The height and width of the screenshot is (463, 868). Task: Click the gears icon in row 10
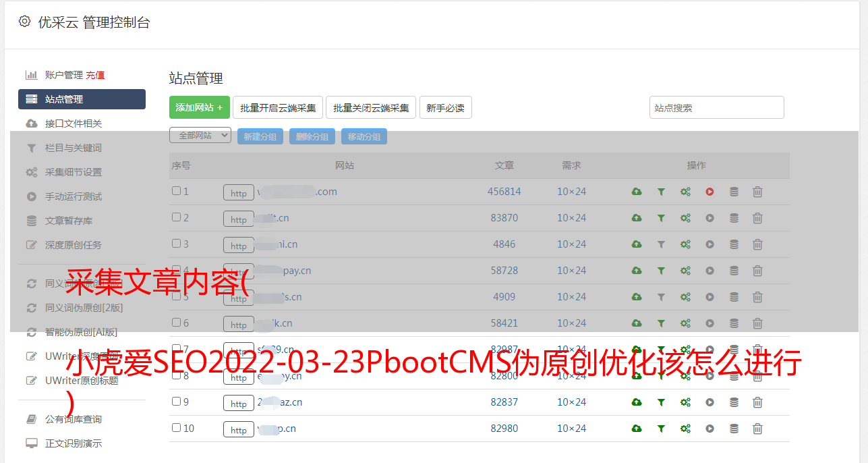[x=685, y=429]
